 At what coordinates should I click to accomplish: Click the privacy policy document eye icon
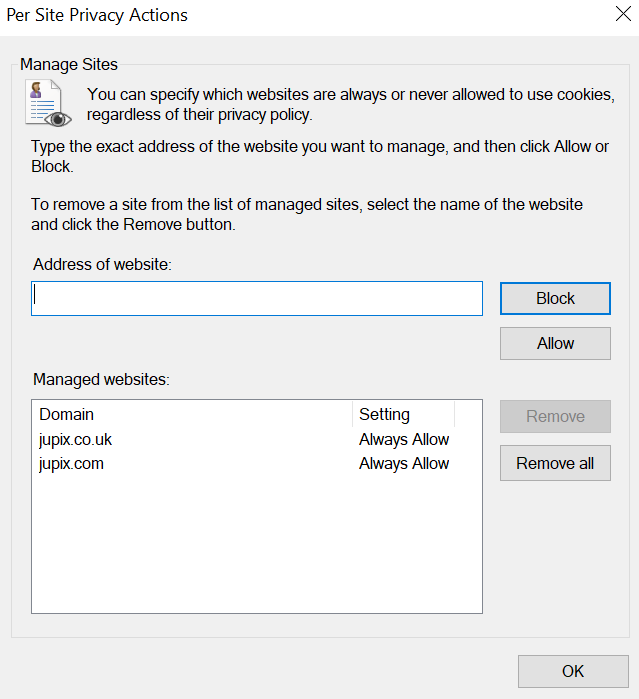[x=48, y=103]
